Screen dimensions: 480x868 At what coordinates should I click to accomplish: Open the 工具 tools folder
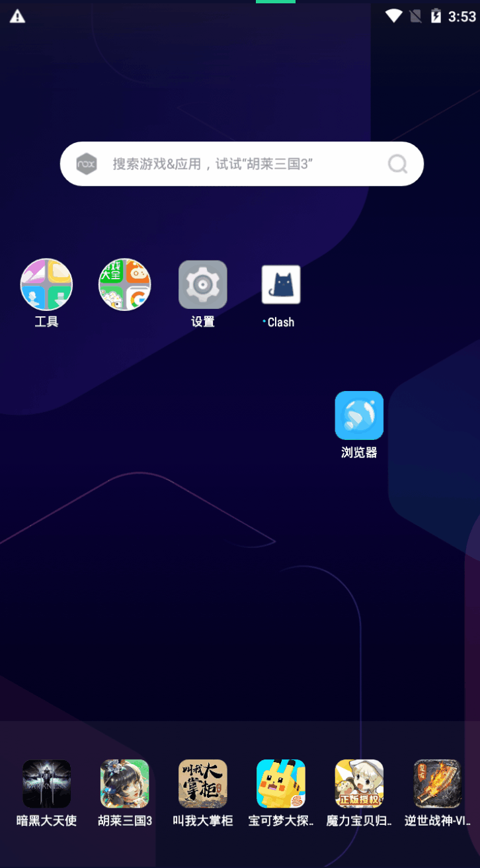pyautogui.click(x=46, y=284)
